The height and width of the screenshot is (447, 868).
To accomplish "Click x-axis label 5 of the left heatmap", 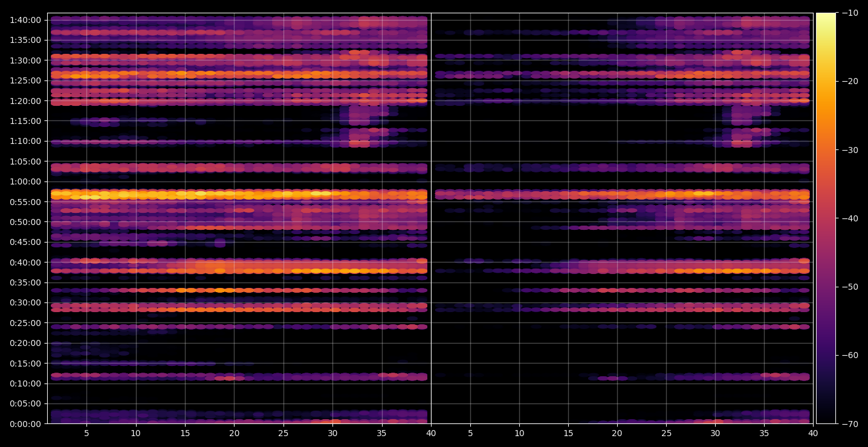I will (x=86, y=433).
